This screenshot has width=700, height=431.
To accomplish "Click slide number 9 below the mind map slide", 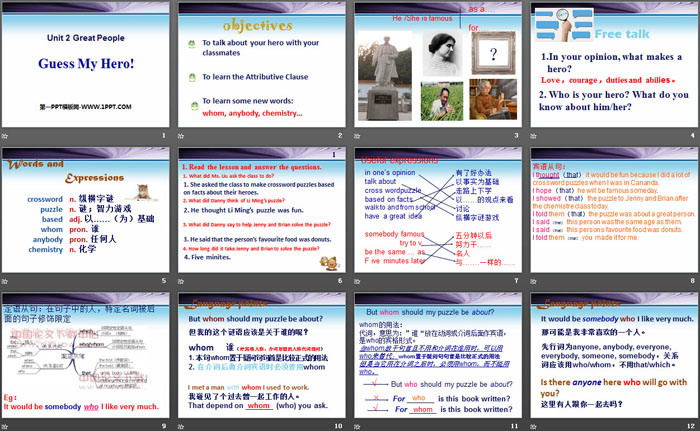I will click(164, 426).
